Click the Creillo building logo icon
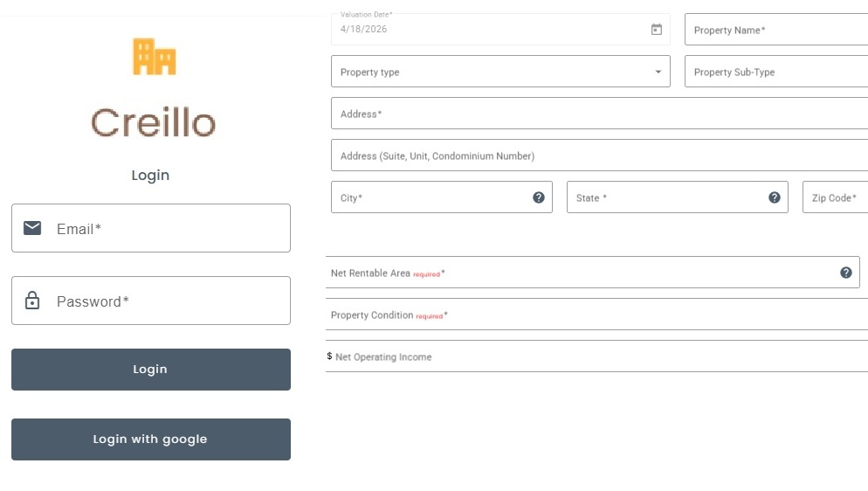The width and height of the screenshot is (868, 491). coord(155,57)
